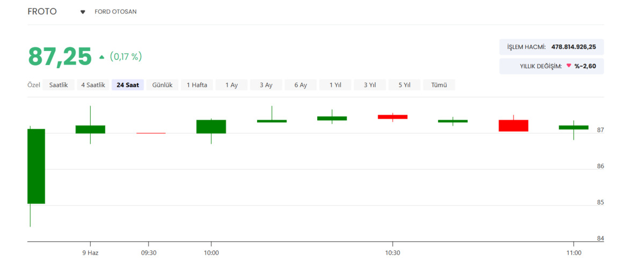Screen dimensions: 644x275
Task: Select the 4 Saatlik time range
Action: pyautogui.click(x=93, y=85)
